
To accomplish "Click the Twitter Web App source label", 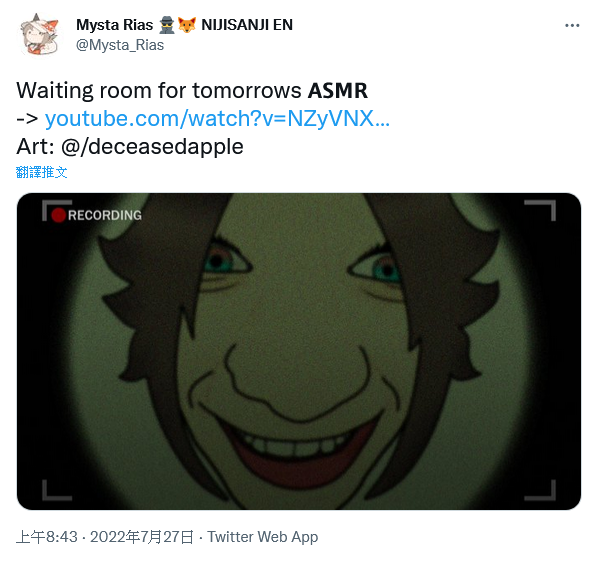I will [262, 537].
